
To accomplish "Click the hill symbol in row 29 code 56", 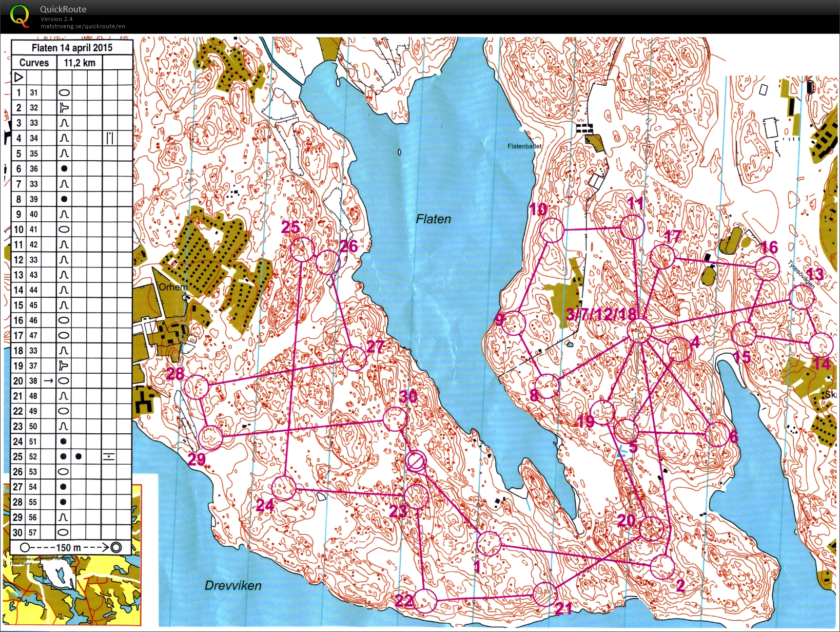I will click(64, 518).
